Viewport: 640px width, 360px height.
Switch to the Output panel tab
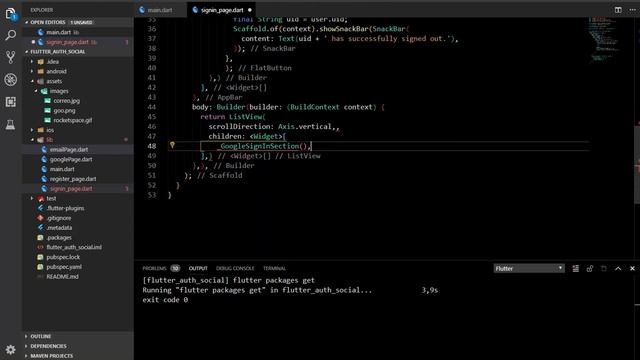coord(198,268)
